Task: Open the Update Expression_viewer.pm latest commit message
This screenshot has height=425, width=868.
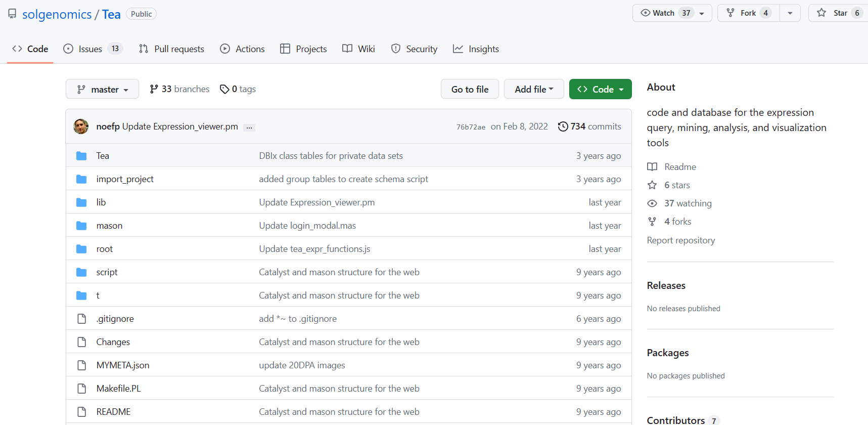Action: click(x=180, y=126)
